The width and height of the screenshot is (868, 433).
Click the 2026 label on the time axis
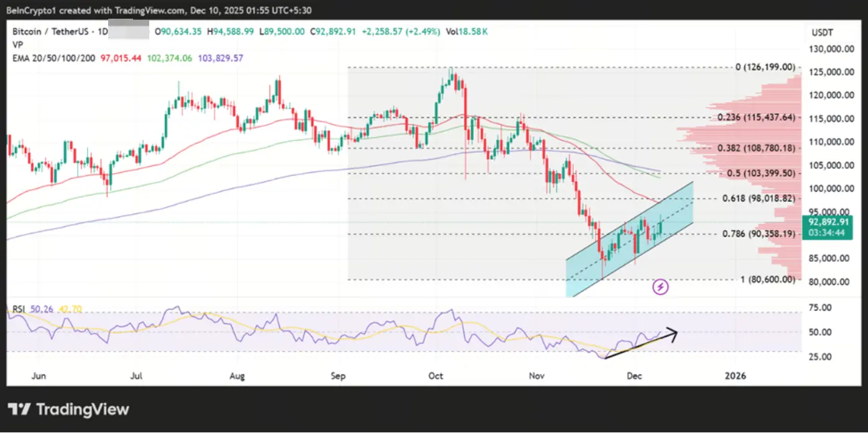(736, 376)
